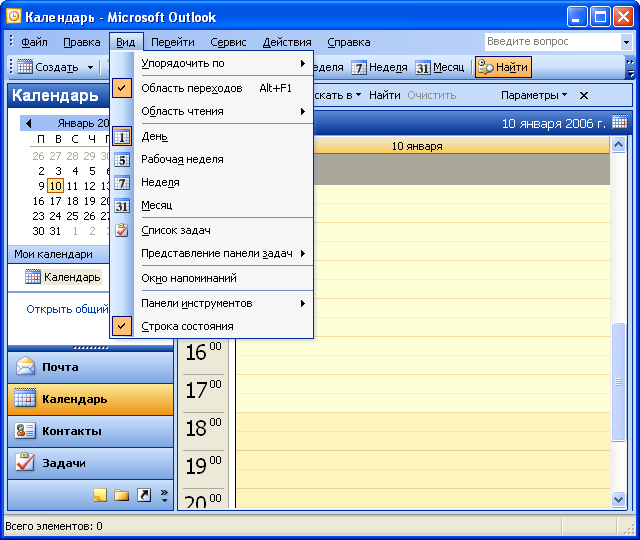640x540 pixels.
Task: Expand Панели инструментов submenu
Action: 303,303
